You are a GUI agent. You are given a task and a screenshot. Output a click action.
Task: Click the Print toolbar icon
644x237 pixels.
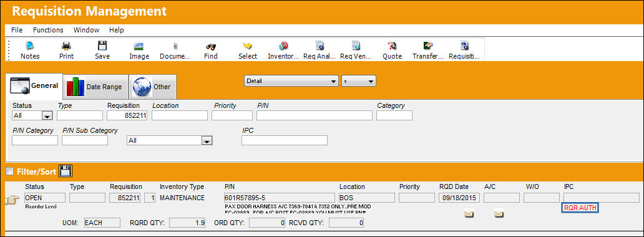(66, 51)
